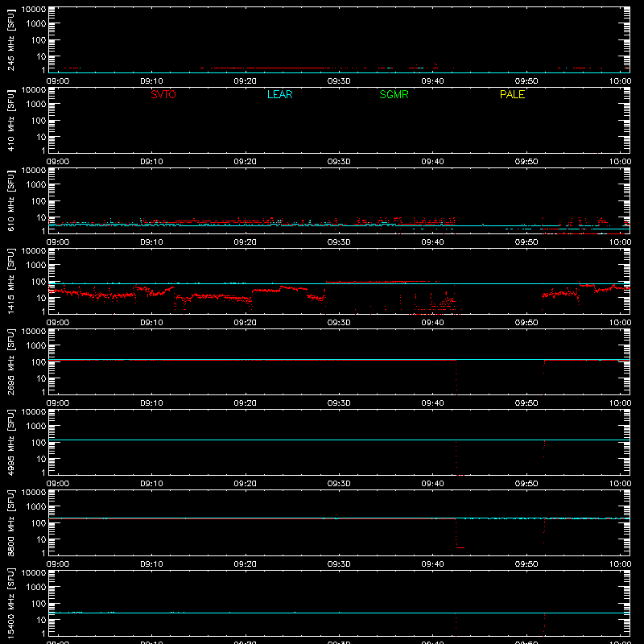The height and width of the screenshot is (644, 644).
Task: Select the 410 MHz [SFU] axis title
Action: pos(11,120)
